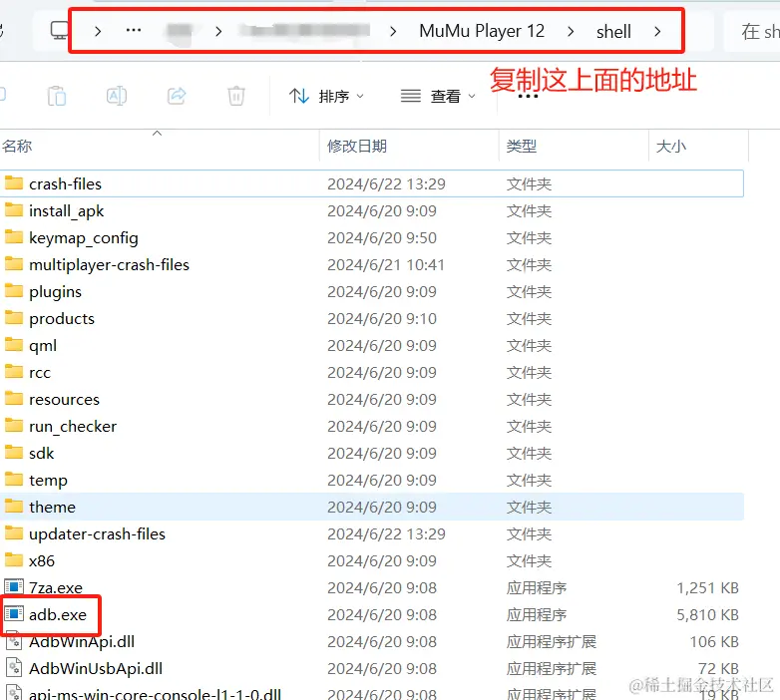Click the dll icon of AdbWinUsbApi.dll
The image size is (780, 700).
(x=14, y=668)
